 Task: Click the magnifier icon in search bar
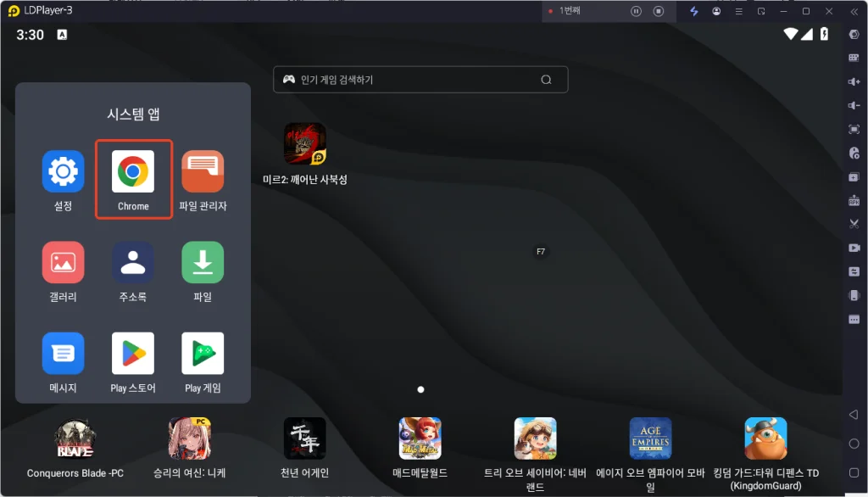point(547,80)
